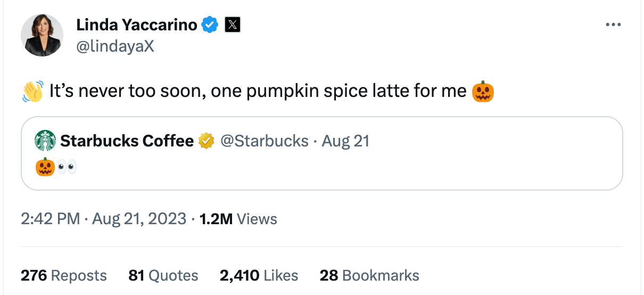Click the Linda Yaccarino display name
This screenshot has width=644, height=295.
point(136,24)
